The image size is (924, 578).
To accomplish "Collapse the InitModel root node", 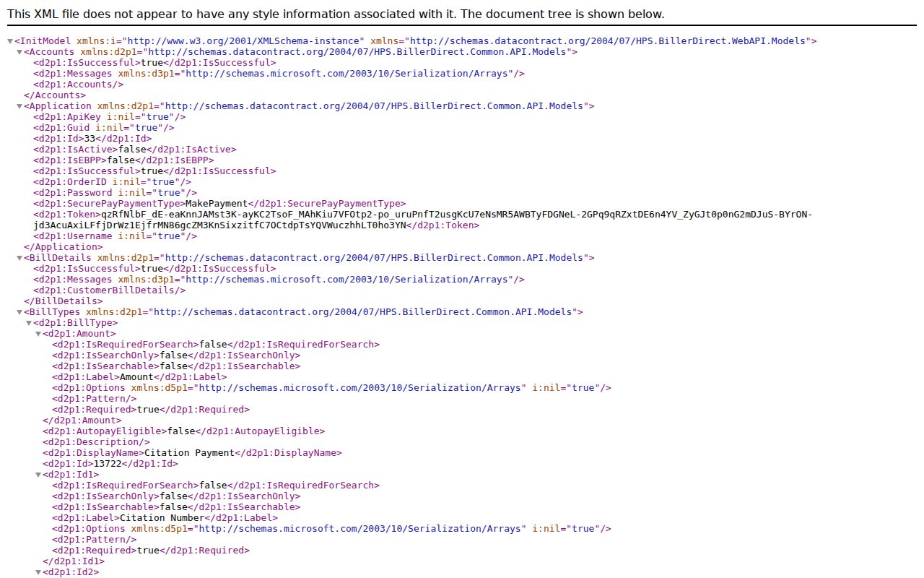I will 10,41.
